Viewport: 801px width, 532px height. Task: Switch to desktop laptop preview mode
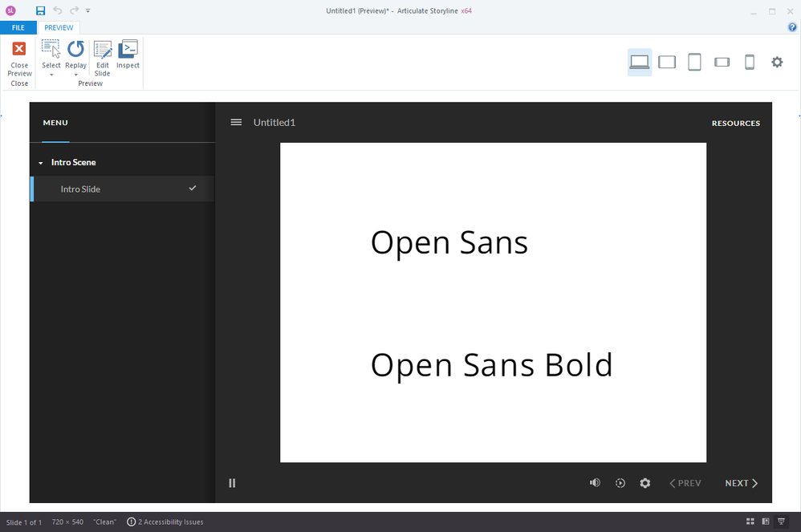tap(640, 63)
